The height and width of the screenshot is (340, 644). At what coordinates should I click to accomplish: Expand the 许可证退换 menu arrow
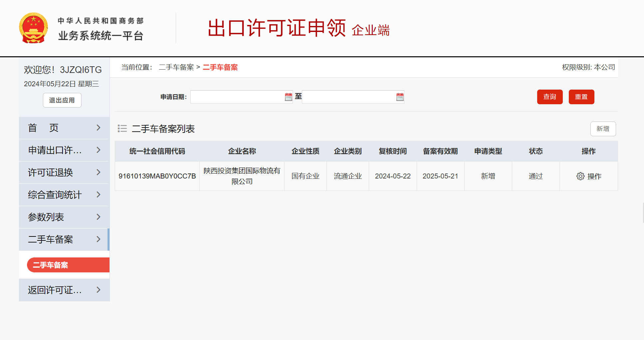98,172
